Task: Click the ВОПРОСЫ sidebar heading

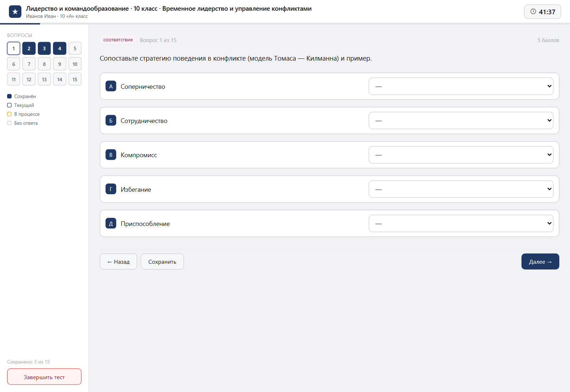Action: pyautogui.click(x=20, y=35)
